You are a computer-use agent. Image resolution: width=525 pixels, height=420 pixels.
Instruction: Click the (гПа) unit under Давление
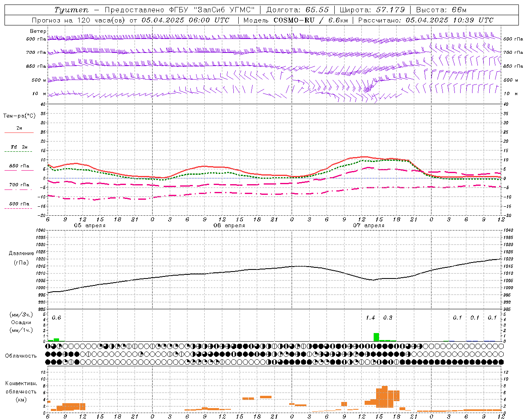pos(21,262)
